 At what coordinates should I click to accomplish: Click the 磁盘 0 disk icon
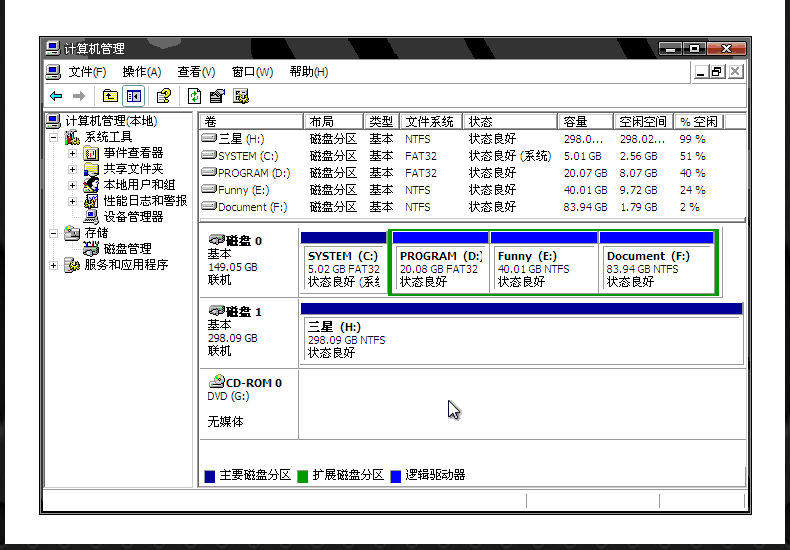tap(216, 240)
